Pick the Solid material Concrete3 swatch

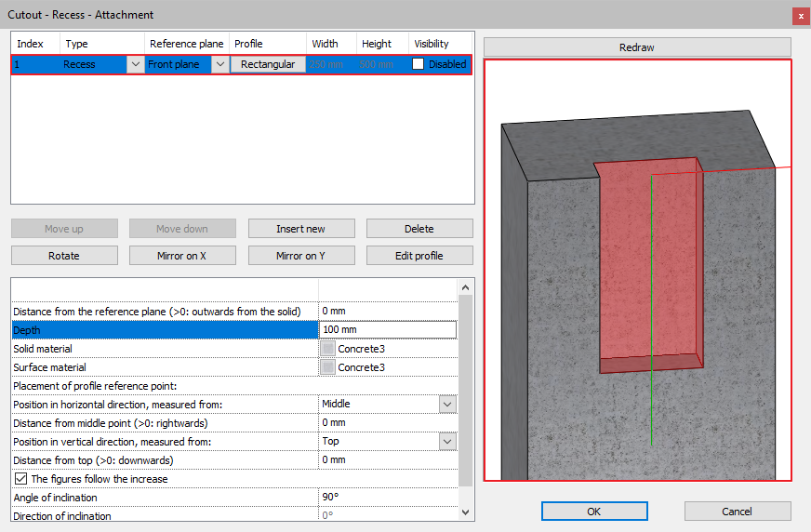(x=327, y=349)
